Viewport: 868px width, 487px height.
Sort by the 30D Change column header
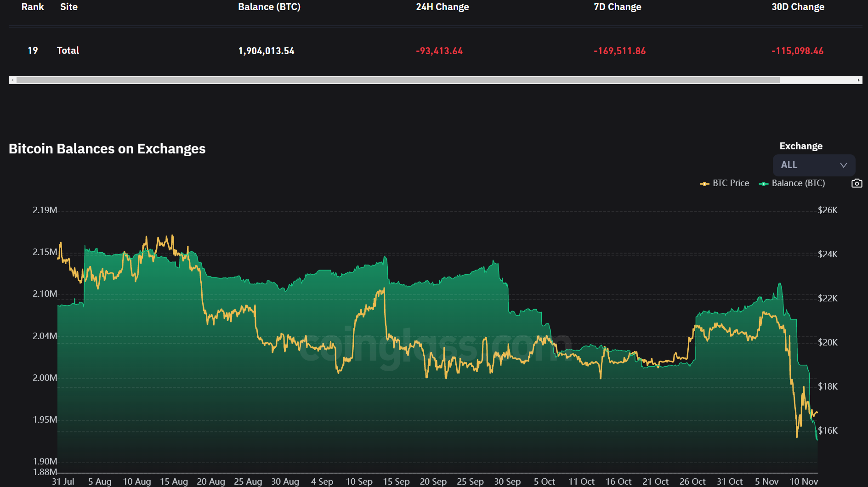pos(798,7)
